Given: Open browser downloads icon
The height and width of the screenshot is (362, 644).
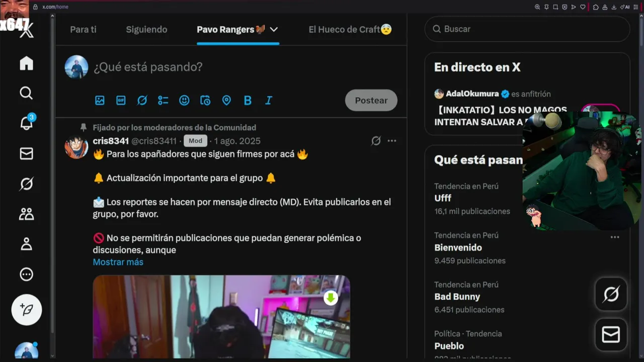Looking at the screenshot, I should tap(615, 7).
